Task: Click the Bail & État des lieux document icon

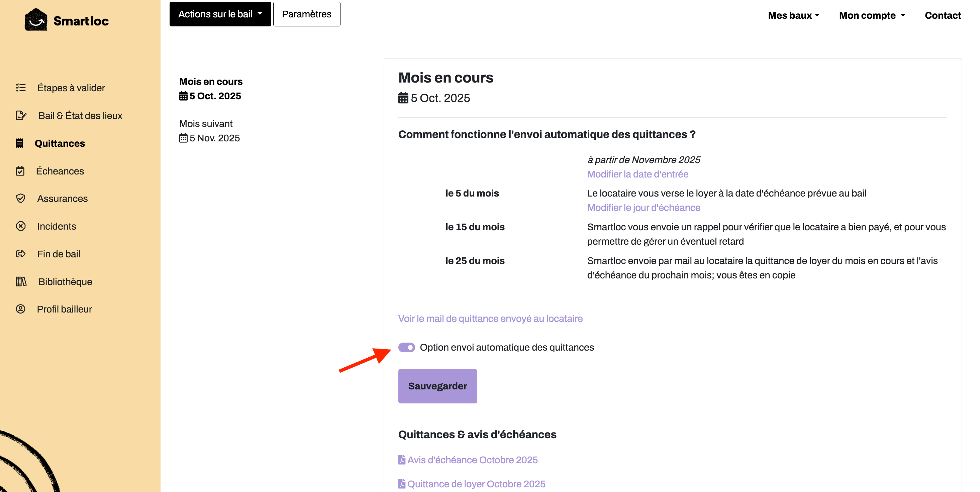Action: 21,115
